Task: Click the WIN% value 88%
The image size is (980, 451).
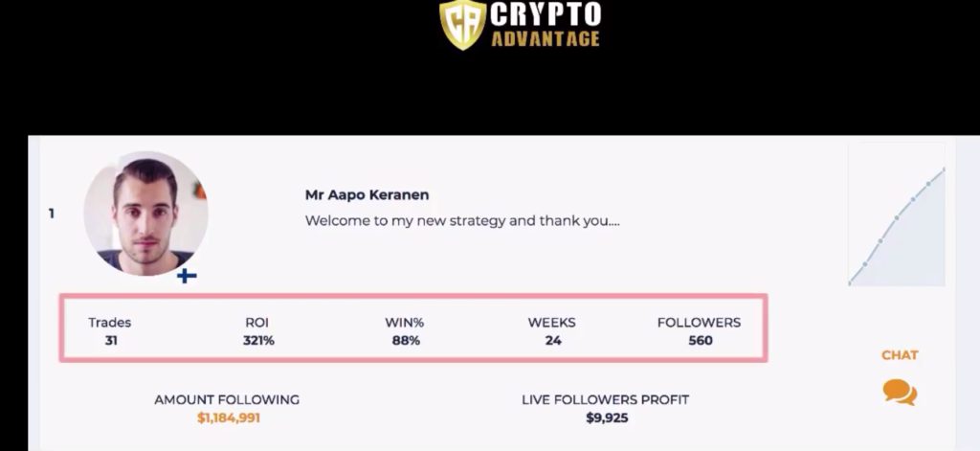Action: (406, 341)
